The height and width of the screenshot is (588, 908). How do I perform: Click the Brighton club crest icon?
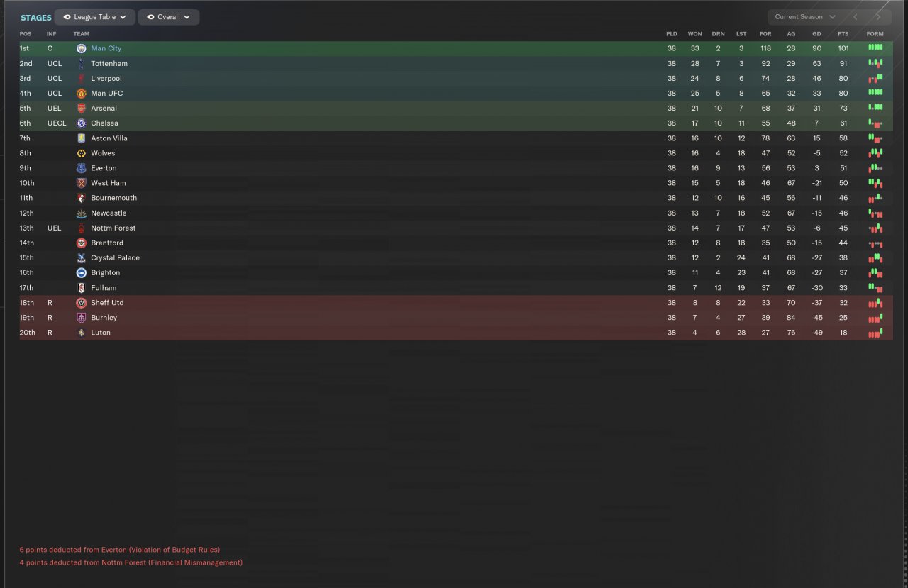coord(81,272)
